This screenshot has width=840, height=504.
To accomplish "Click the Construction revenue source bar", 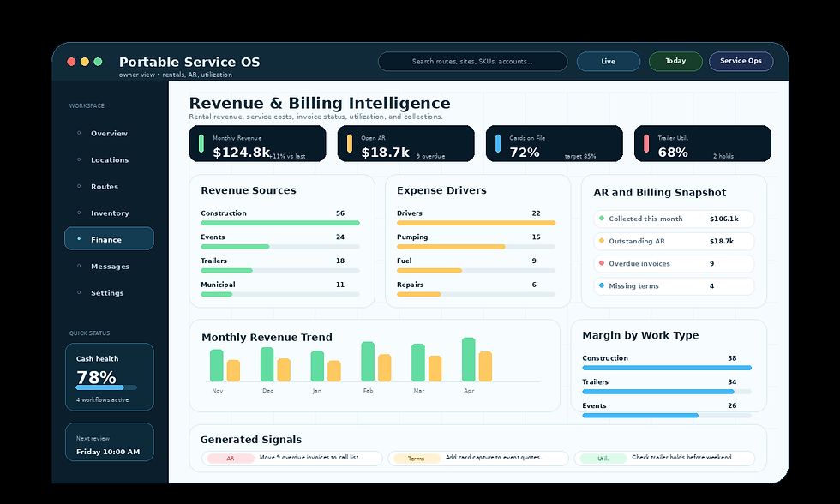I will [280, 223].
